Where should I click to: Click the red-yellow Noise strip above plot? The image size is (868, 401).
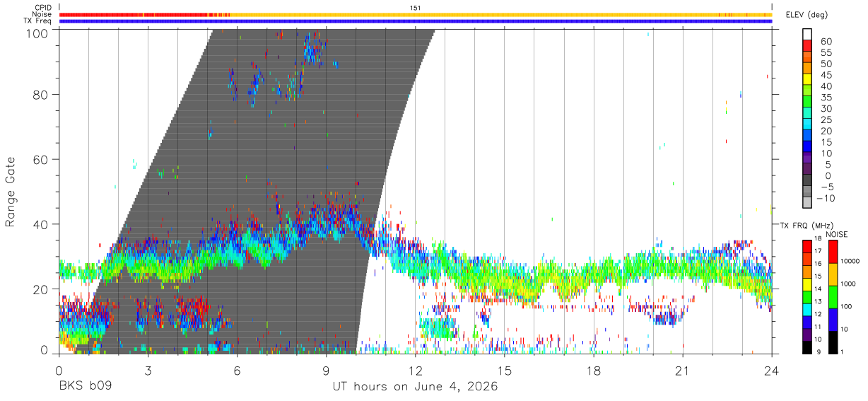coord(416,14)
